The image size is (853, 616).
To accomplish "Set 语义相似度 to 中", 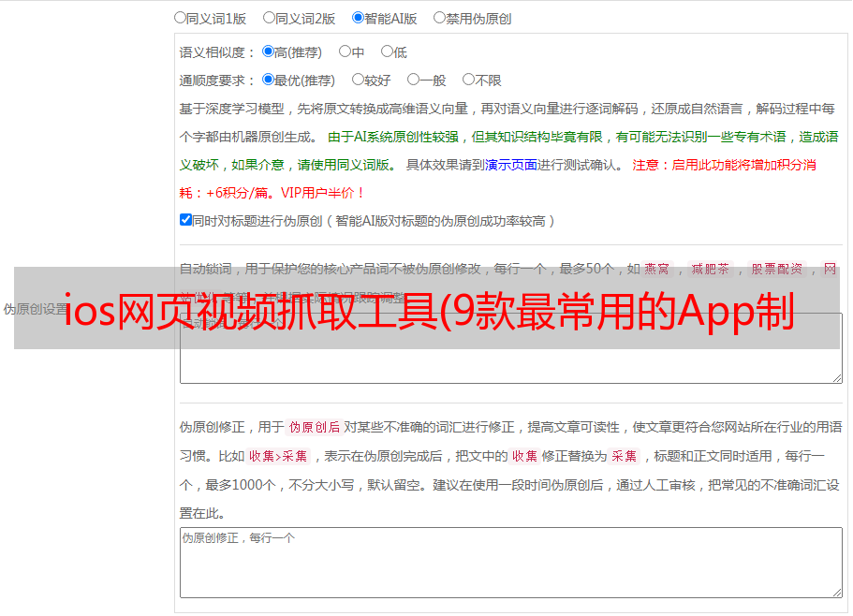I will tap(345, 51).
